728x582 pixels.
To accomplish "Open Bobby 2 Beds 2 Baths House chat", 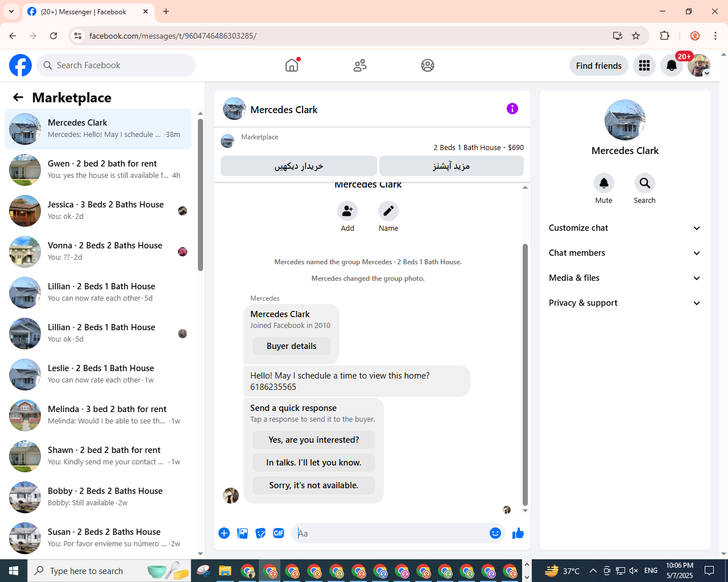I will tap(98, 497).
